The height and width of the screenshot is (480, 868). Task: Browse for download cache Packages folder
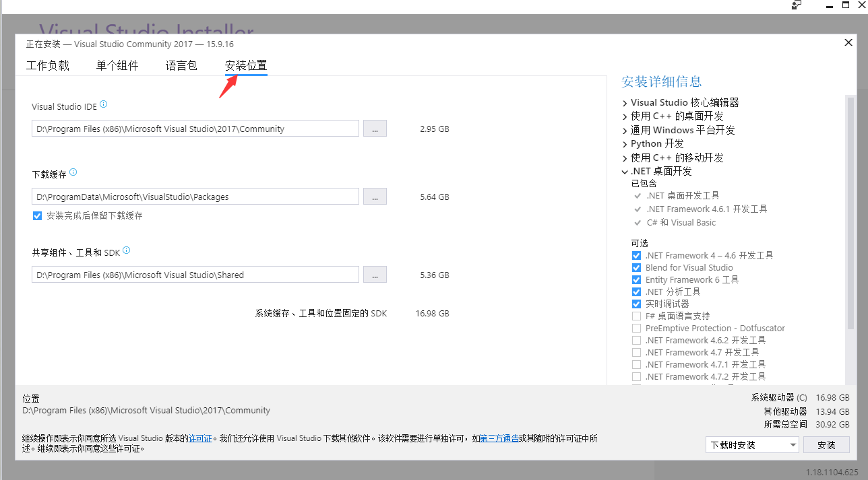coord(375,197)
